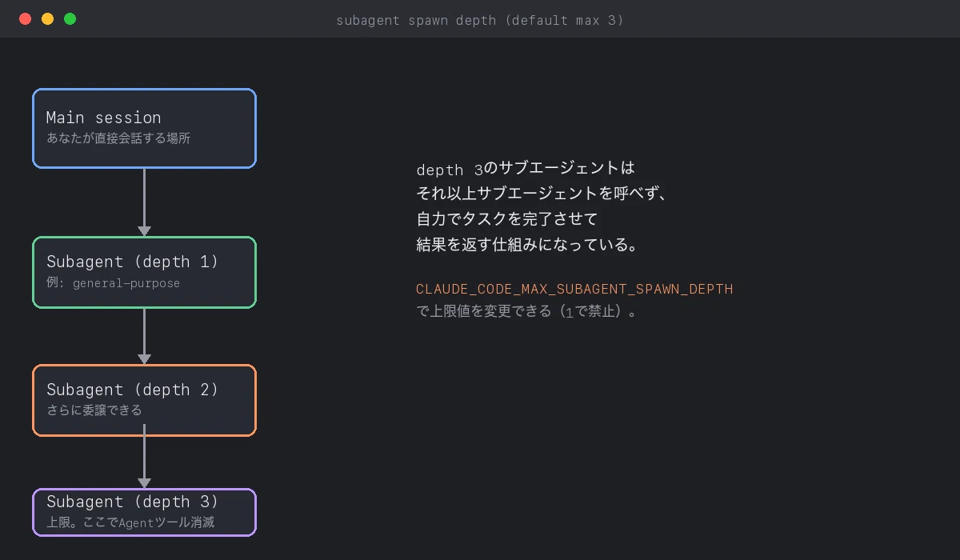The height and width of the screenshot is (560, 960).
Task: Select the Main session box
Action: pos(144,129)
